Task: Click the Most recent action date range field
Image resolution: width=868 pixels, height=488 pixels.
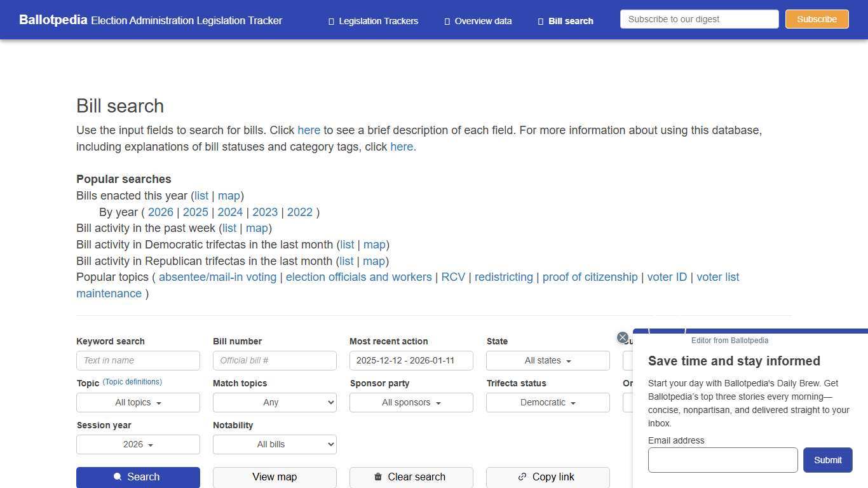Action: point(410,360)
